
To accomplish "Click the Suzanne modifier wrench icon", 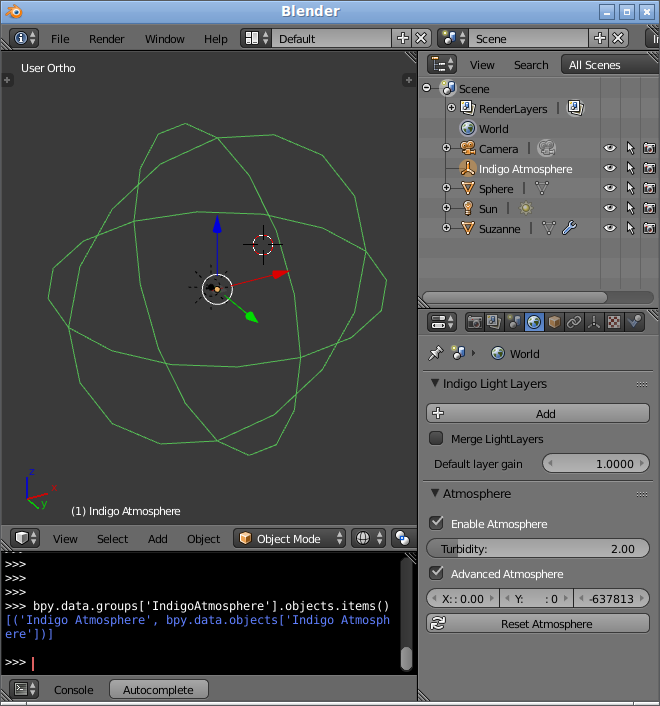I will coord(569,229).
